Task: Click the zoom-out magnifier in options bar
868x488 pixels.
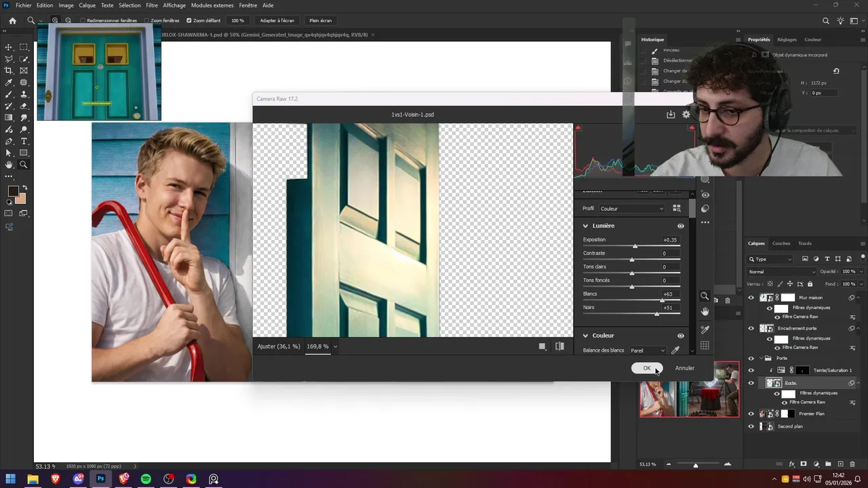Action: 68,20
